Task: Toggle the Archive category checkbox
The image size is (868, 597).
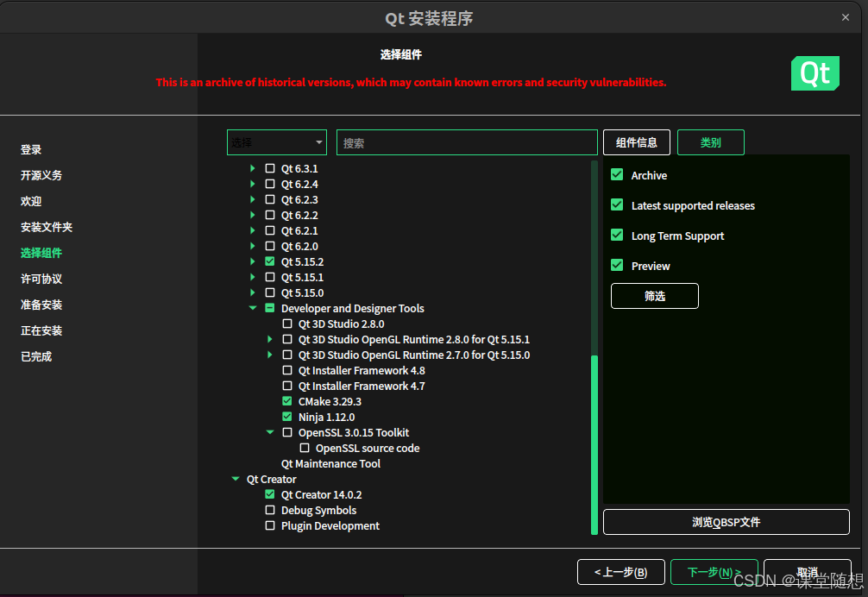Action: coord(617,175)
